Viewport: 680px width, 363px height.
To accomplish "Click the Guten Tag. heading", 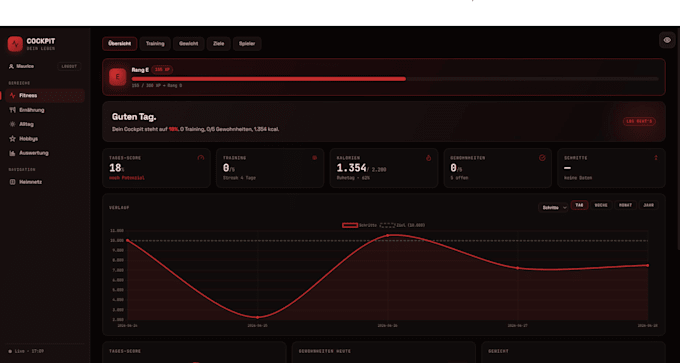I will pos(134,117).
